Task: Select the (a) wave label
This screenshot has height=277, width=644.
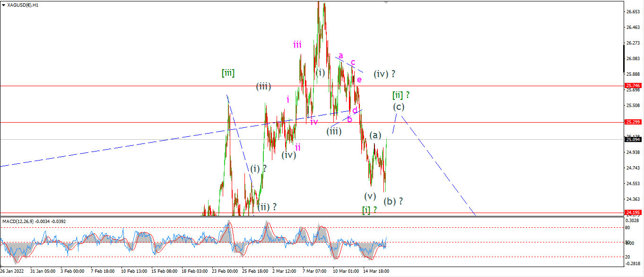Action: 375,135
